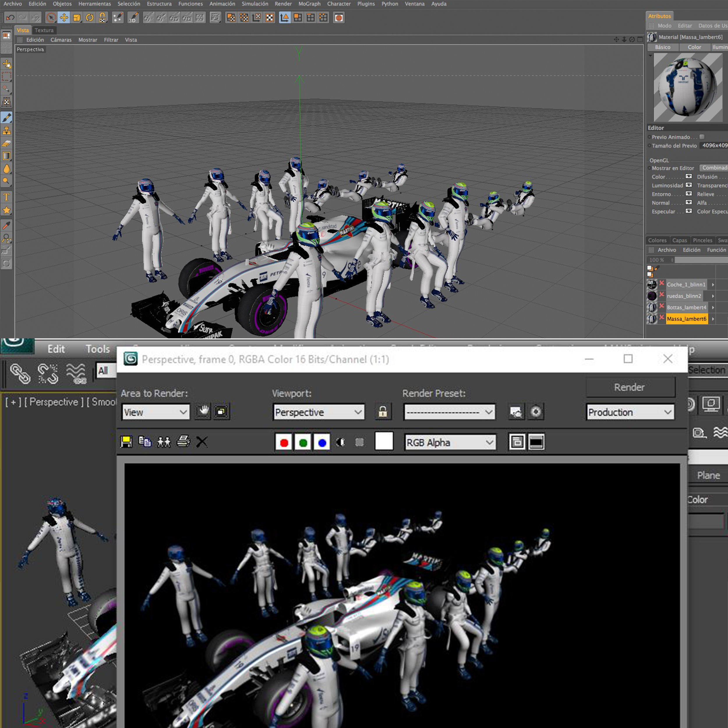
Task: Click the Rotate tool icon
Action: [90, 18]
